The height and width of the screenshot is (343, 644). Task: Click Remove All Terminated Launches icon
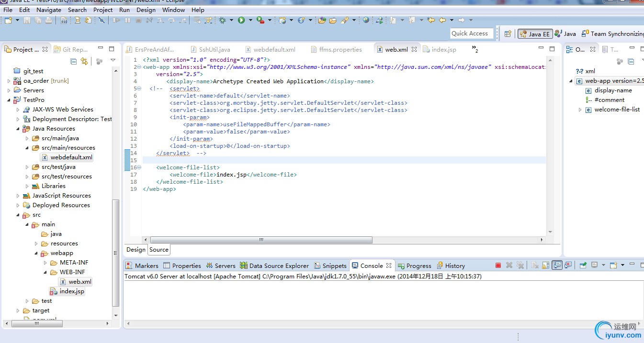(x=520, y=265)
